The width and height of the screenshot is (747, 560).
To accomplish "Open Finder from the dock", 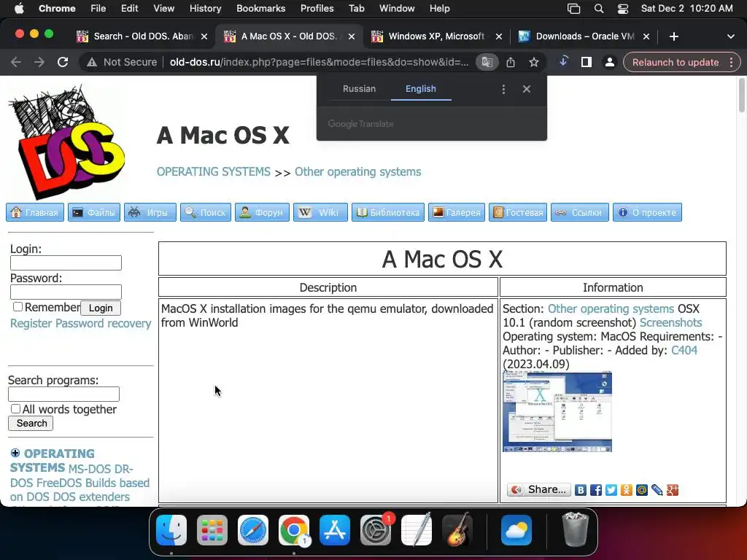I will (x=171, y=530).
